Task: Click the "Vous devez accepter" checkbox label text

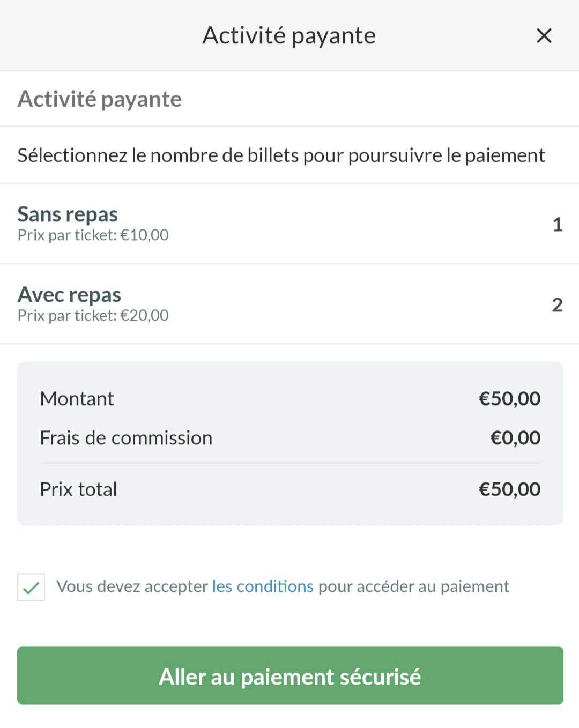Action: click(132, 586)
